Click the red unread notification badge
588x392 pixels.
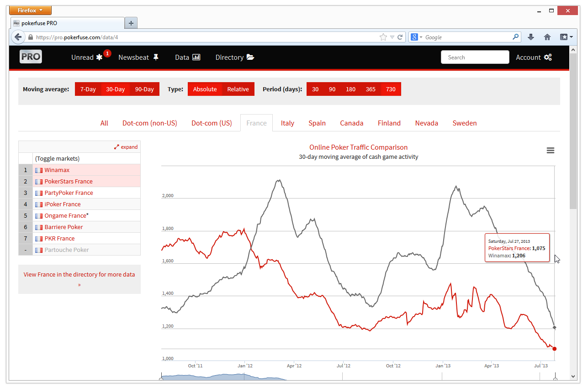[x=107, y=53]
